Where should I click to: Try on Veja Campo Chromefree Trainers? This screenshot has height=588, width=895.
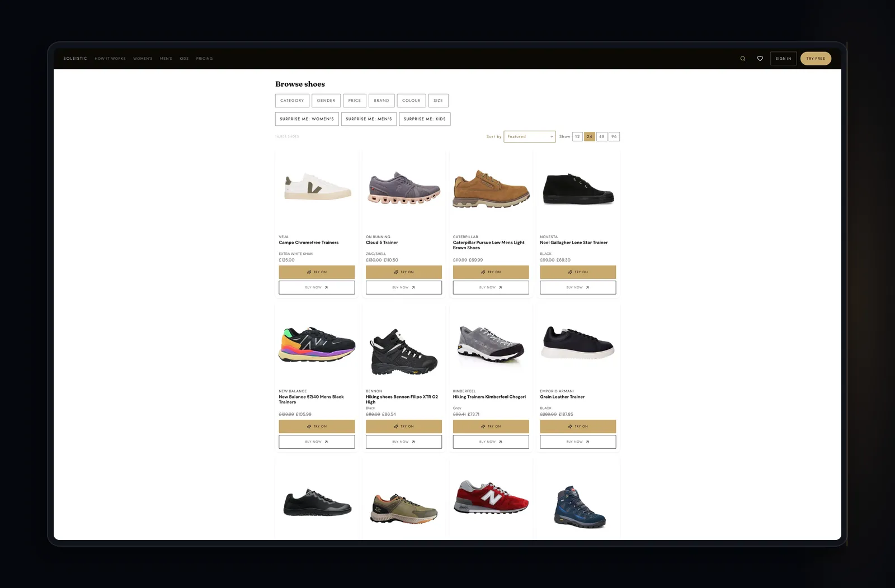317,272
